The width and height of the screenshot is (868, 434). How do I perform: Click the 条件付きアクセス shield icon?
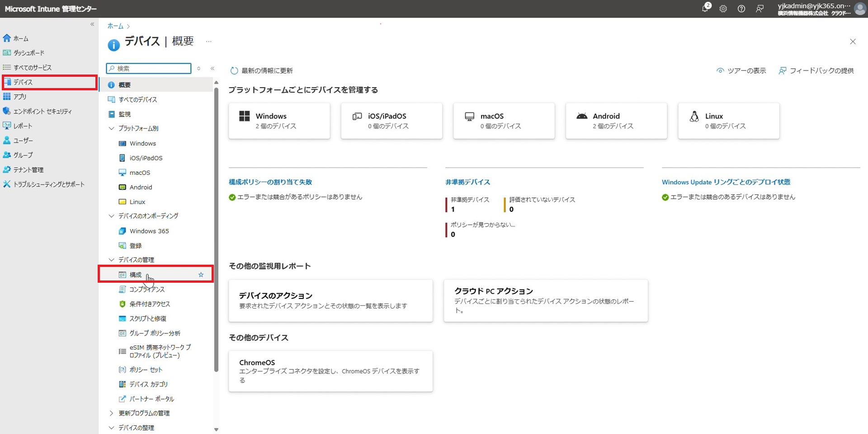pos(122,304)
